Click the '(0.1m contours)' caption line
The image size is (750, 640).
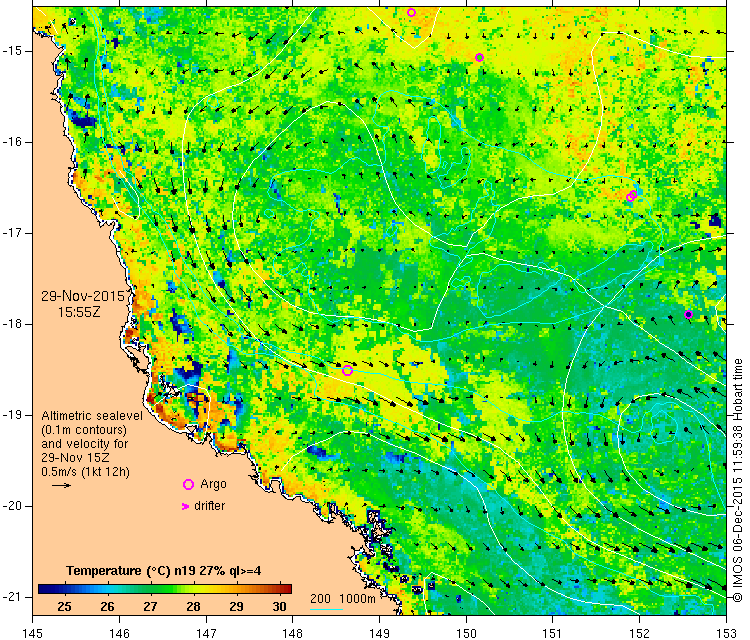point(84,430)
